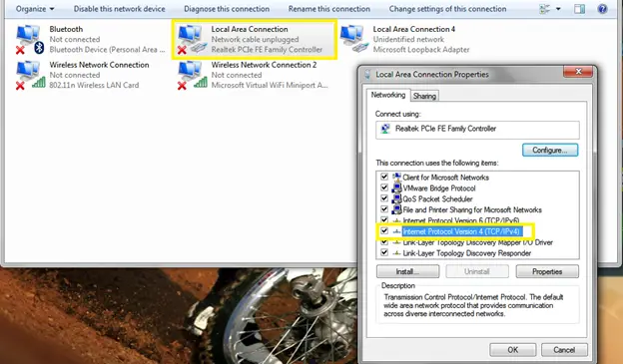Click the Install... button

pyautogui.click(x=407, y=271)
